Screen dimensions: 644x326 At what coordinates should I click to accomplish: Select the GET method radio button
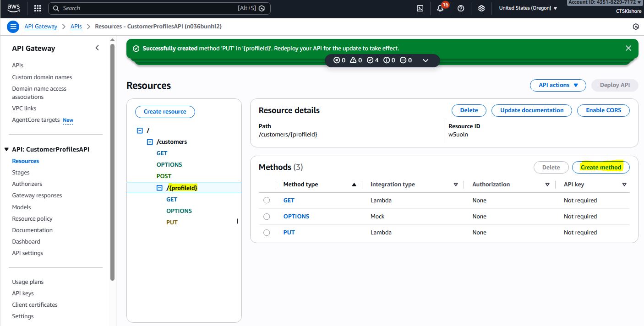click(267, 201)
